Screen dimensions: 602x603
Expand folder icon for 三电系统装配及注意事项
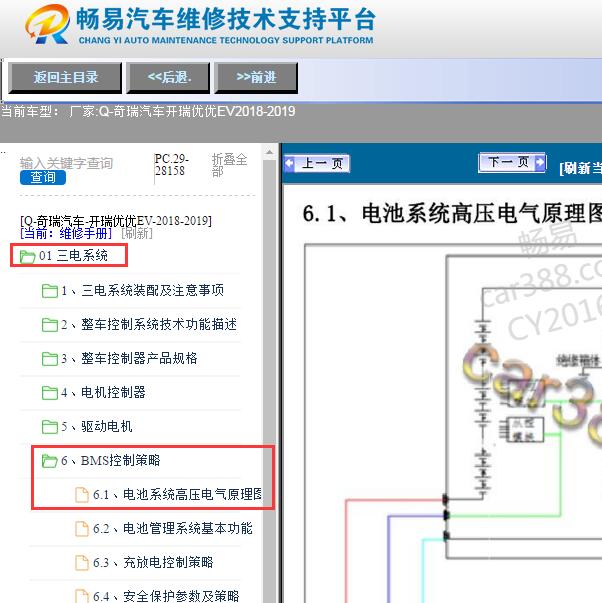pos(50,291)
